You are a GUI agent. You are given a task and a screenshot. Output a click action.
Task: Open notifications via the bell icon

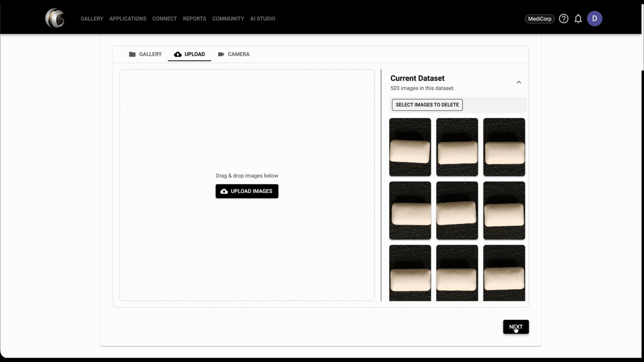click(x=578, y=19)
